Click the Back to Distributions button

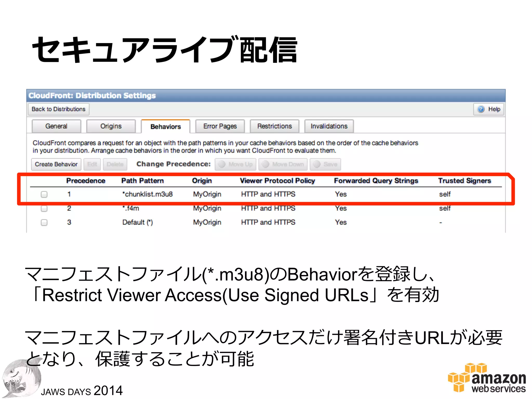click(x=58, y=109)
